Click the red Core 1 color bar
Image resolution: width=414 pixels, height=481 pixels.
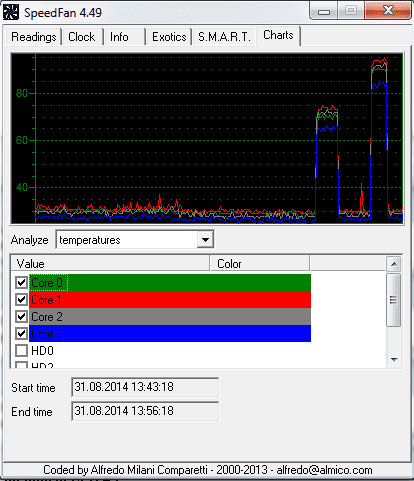(170, 299)
